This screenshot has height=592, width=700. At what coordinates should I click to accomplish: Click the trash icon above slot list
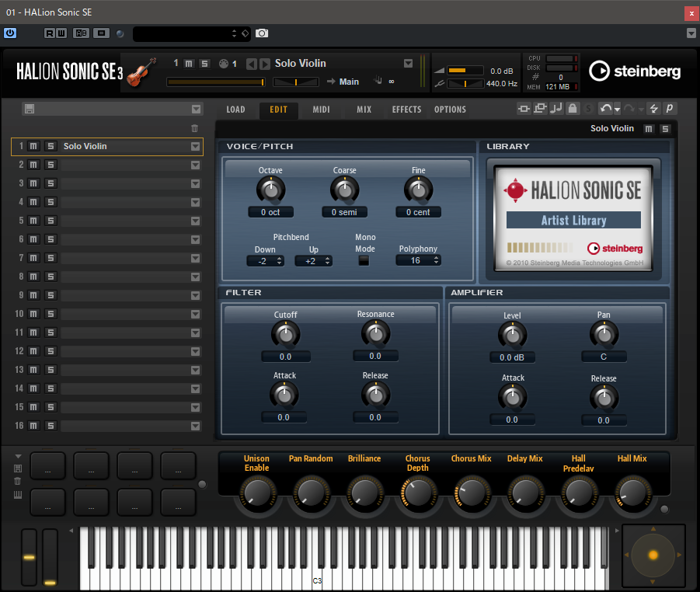(x=195, y=129)
